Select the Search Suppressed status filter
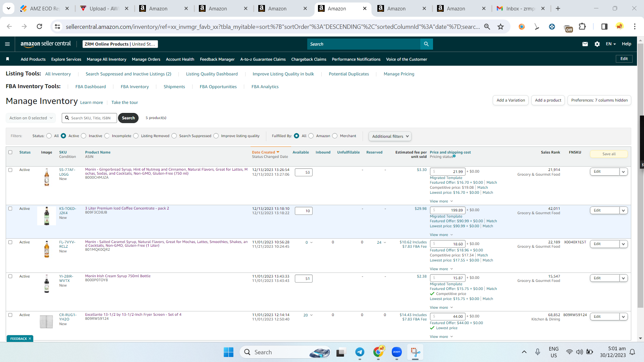 pyautogui.click(x=174, y=136)
